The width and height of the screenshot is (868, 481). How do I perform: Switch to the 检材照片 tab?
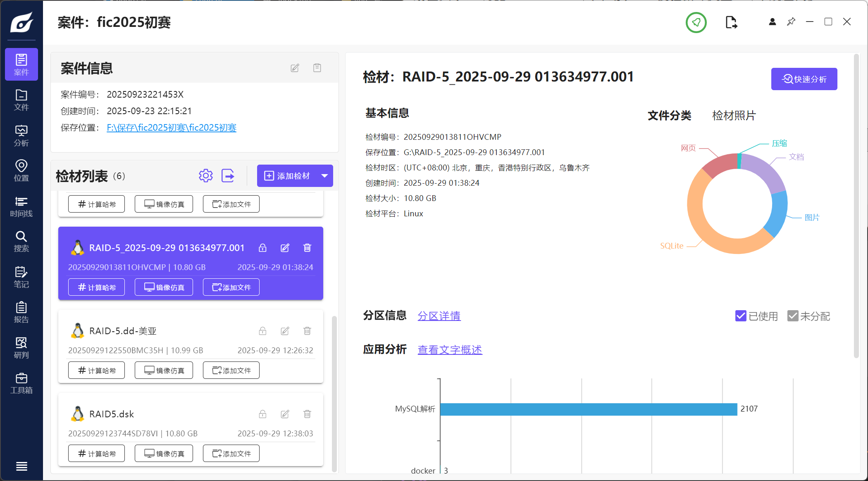[734, 115]
